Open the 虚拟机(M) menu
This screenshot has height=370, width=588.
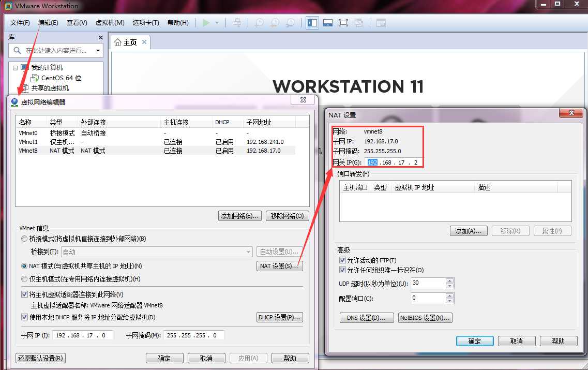[x=110, y=23]
